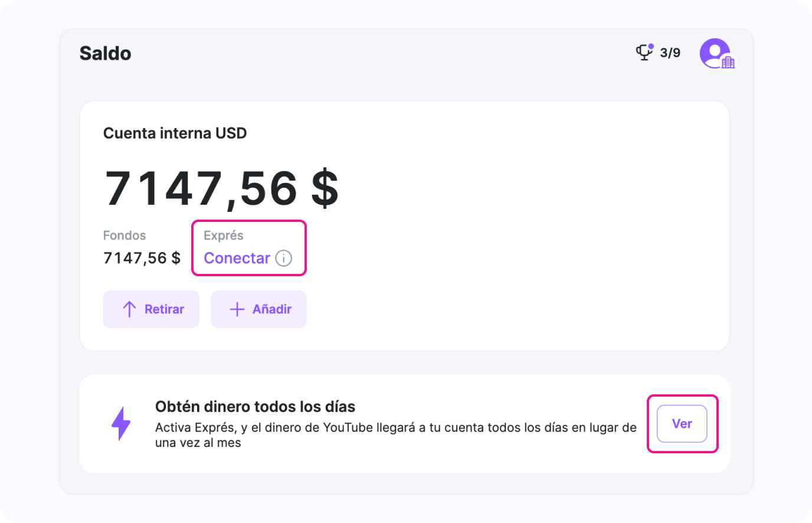Viewport: 812px width, 523px height.
Task: Click the Añadir add funds button
Action: (259, 309)
